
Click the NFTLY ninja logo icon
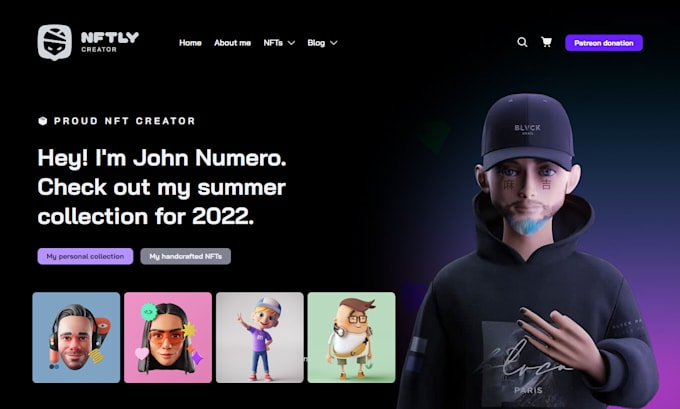[x=55, y=42]
